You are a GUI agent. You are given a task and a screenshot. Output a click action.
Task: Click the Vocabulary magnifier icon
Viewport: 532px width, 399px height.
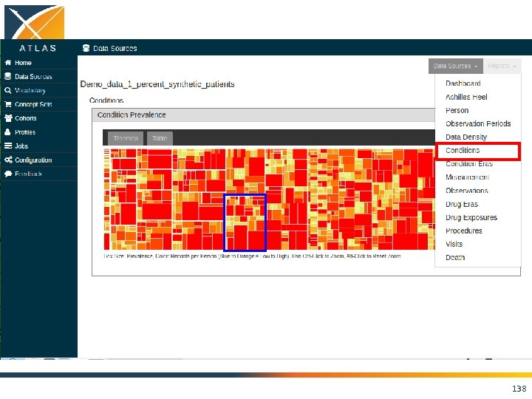click(8, 90)
